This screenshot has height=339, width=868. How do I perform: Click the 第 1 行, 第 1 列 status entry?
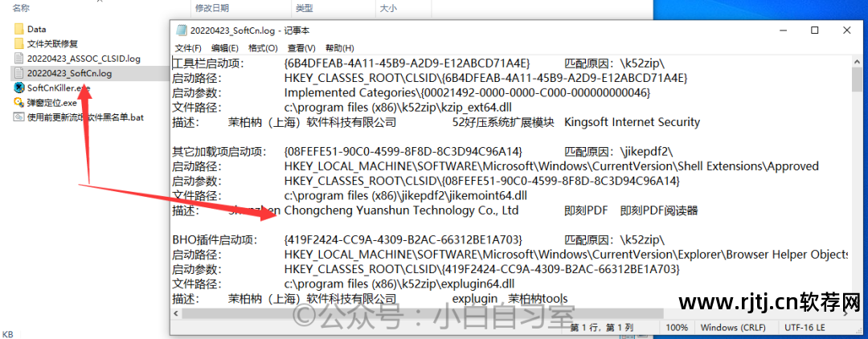tap(603, 328)
